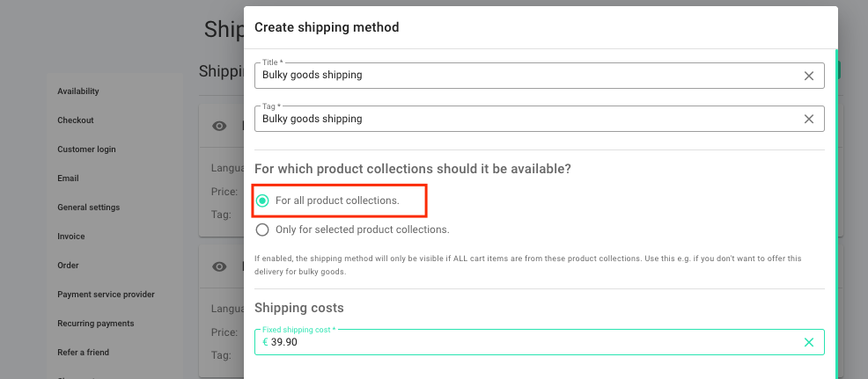Open Payment service provider settings

click(106, 295)
